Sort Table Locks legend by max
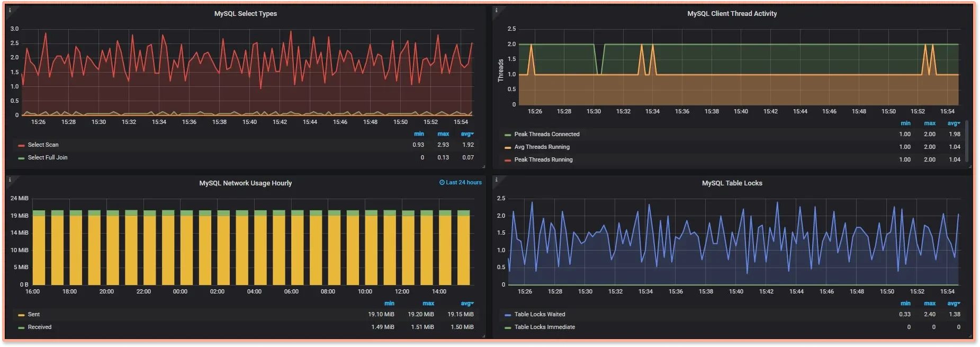 pyautogui.click(x=930, y=304)
